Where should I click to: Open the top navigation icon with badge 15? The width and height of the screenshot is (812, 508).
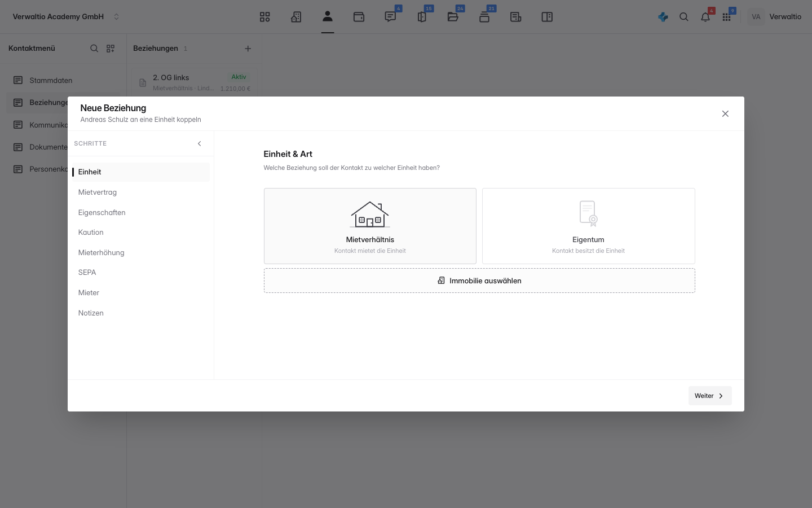[422, 17]
